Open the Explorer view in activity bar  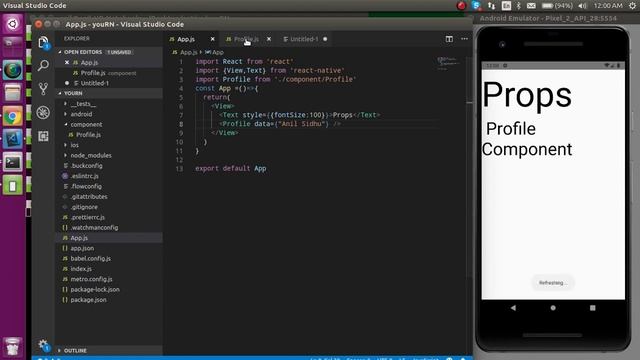[x=43, y=42]
